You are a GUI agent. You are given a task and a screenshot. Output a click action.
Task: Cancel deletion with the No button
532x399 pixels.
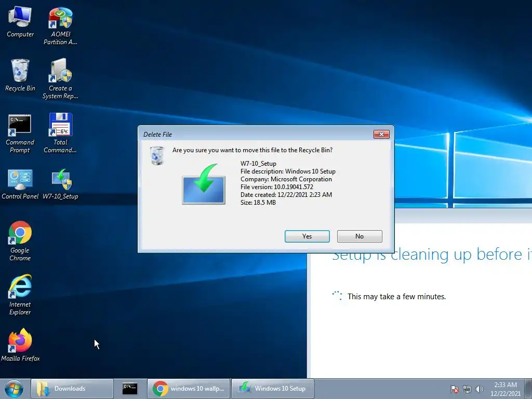click(x=360, y=236)
